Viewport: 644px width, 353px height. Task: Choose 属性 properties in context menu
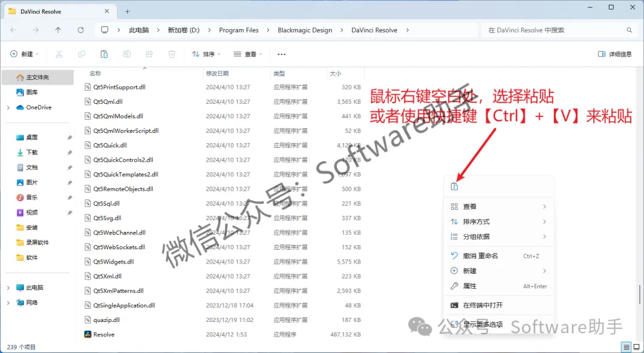499,286
